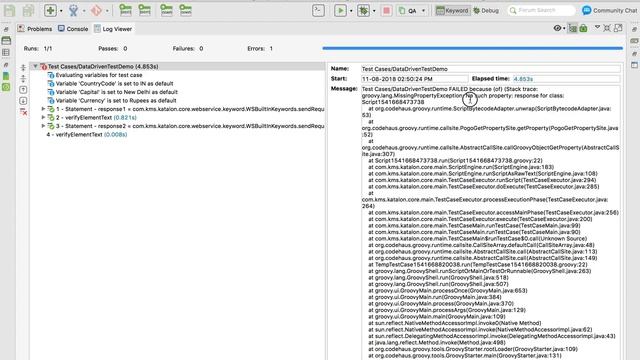This screenshot has height=360, width=640.
Task: Expand the '2 - verifyElementText' row
Action: (43, 118)
